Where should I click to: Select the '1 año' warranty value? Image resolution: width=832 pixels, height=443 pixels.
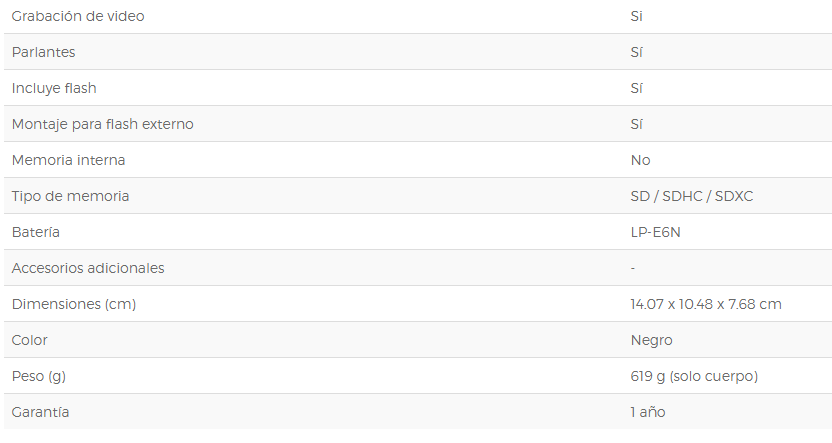648,412
